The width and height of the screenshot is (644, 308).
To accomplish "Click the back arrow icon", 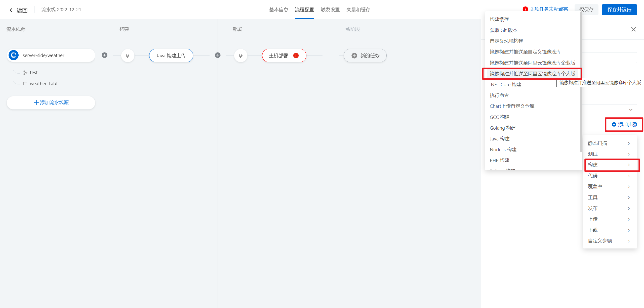I will point(11,10).
